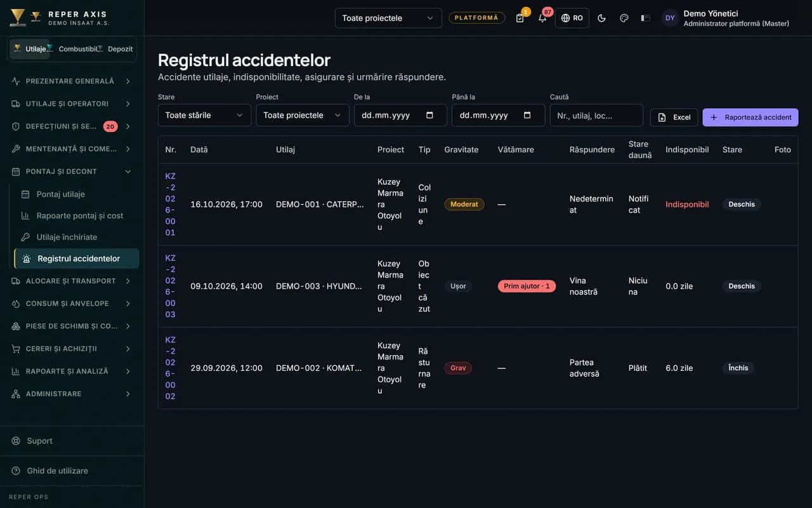Select Registrul accidentelor menu item
This screenshot has height=508, width=812.
point(77,258)
